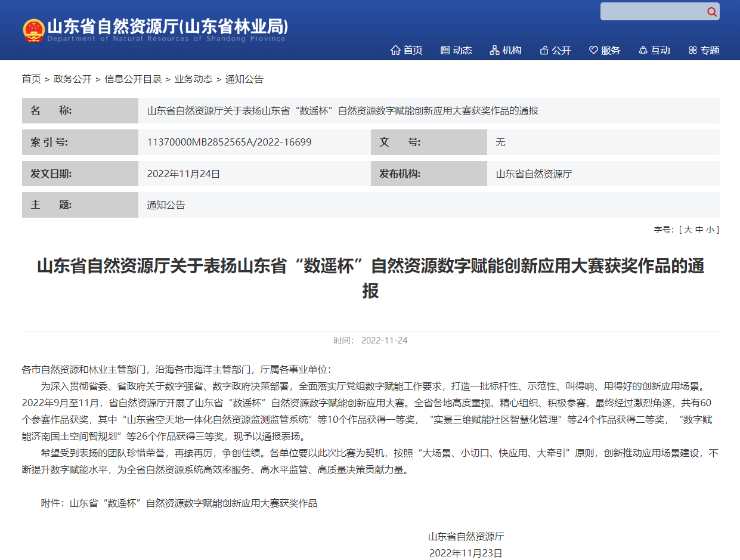
Task: Click the large bold article headline
Action: [370, 278]
